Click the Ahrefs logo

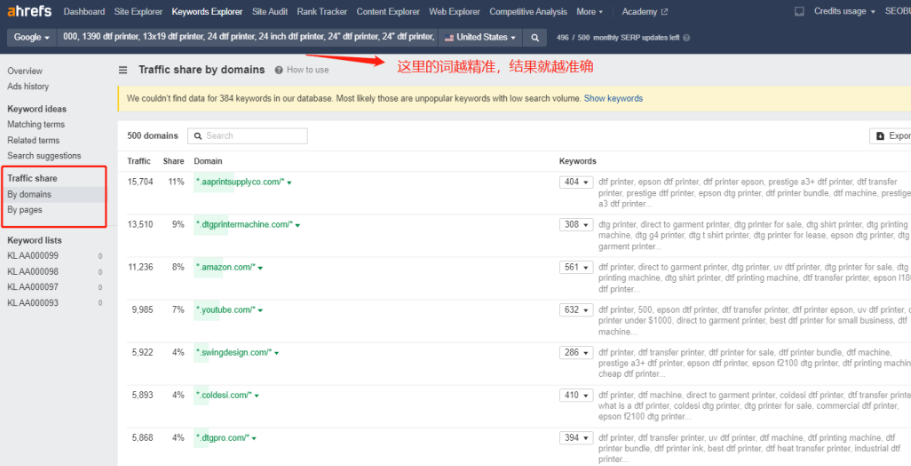tap(29, 11)
